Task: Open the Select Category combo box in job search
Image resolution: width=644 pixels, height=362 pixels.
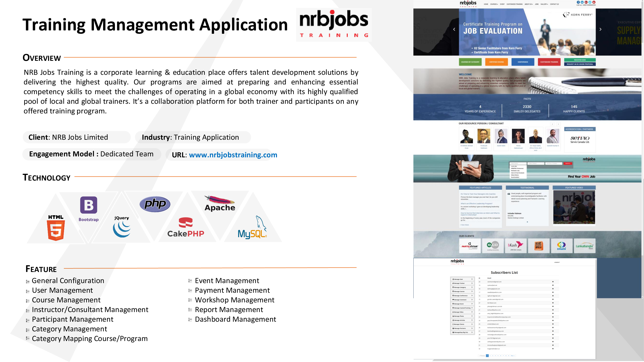Action: pos(536,163)
